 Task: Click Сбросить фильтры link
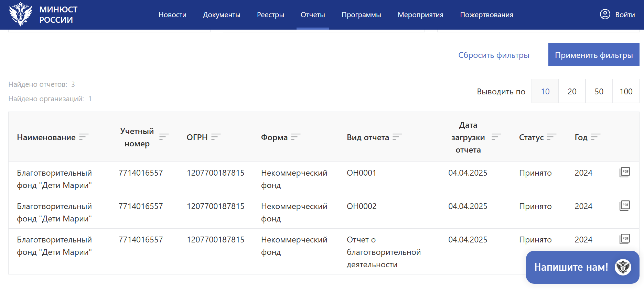pos(494,55)
